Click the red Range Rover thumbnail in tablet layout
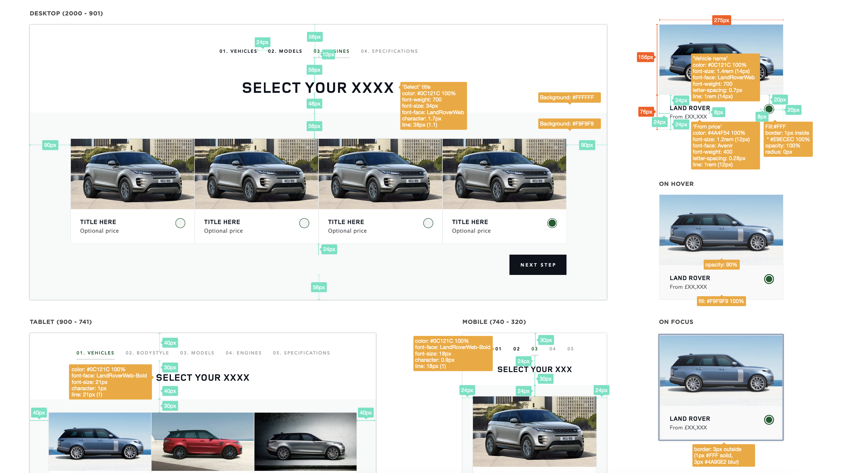 pyautogui.click(x=203, y=442)
